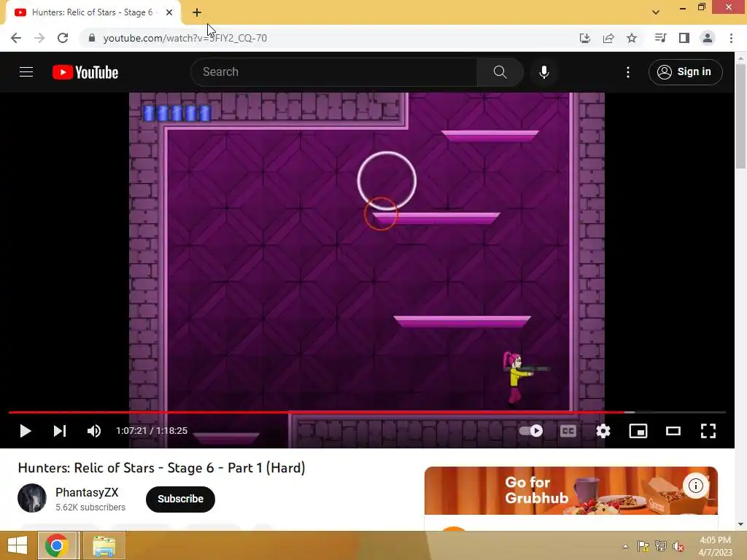Open the Action Center flag icon
Screen dimensions: 747x560
point(643,546)
